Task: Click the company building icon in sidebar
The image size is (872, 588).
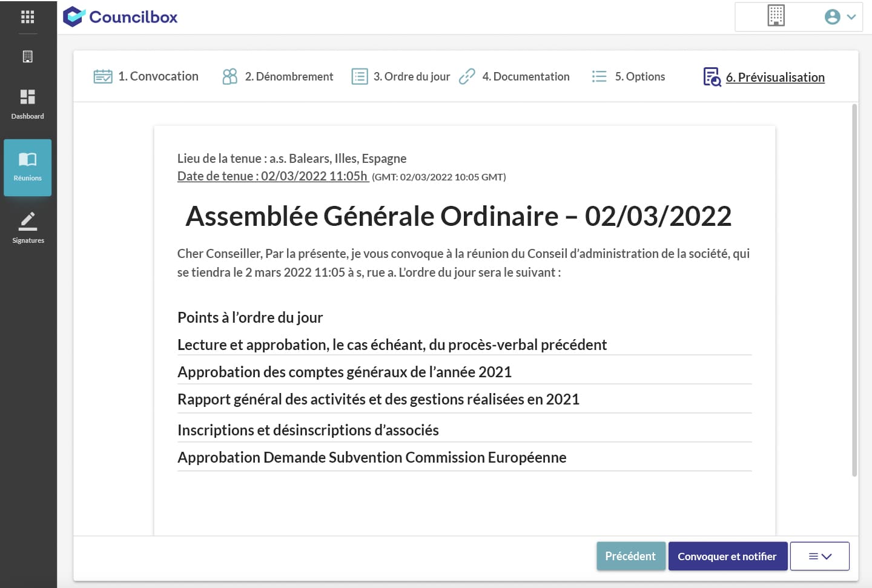Action: (x=27, y=57)
